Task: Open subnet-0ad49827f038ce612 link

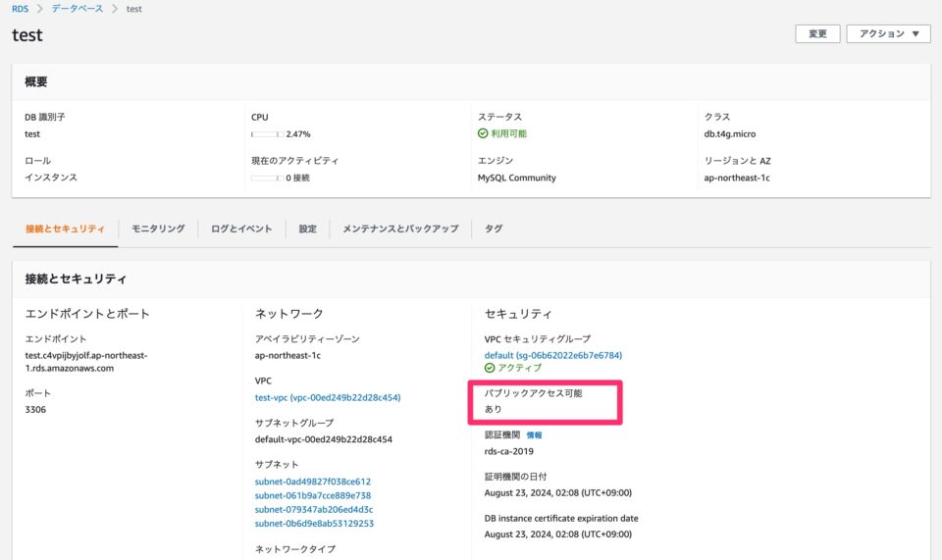Action: (313, 482)
